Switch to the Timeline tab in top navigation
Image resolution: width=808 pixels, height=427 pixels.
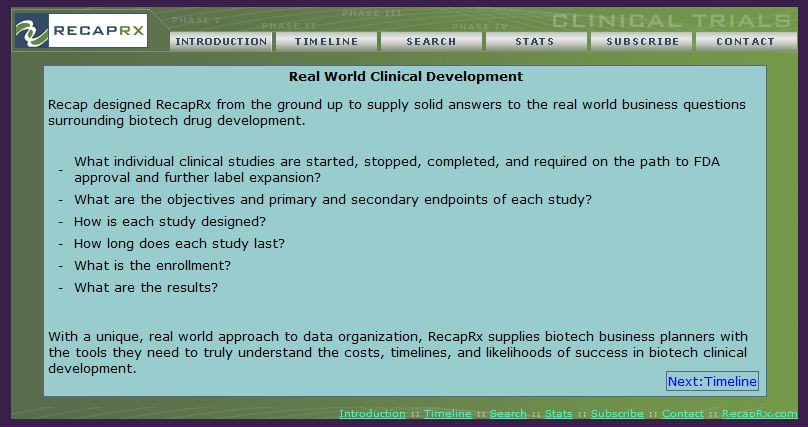(x=326, y=42)
